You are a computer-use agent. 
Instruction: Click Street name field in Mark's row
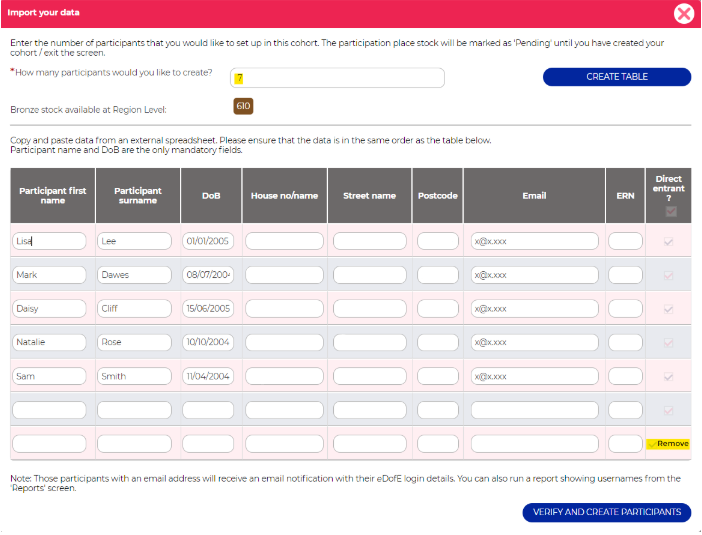click(x=369, y=275)
